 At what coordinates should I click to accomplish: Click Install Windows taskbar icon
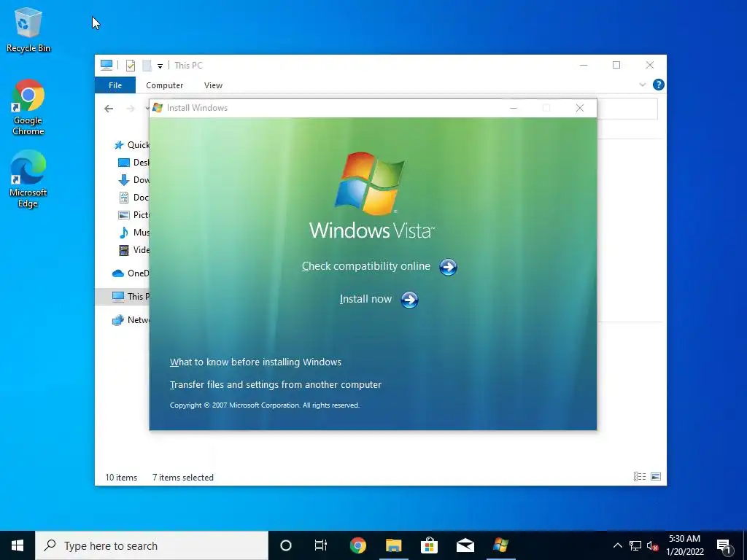(x=500, y=545)
